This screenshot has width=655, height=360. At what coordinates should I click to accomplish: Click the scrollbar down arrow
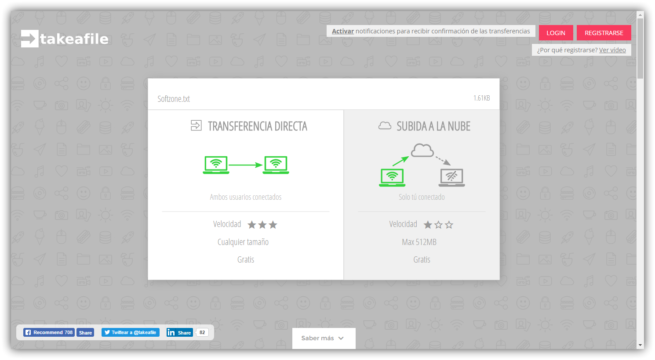tap(640, 345)
